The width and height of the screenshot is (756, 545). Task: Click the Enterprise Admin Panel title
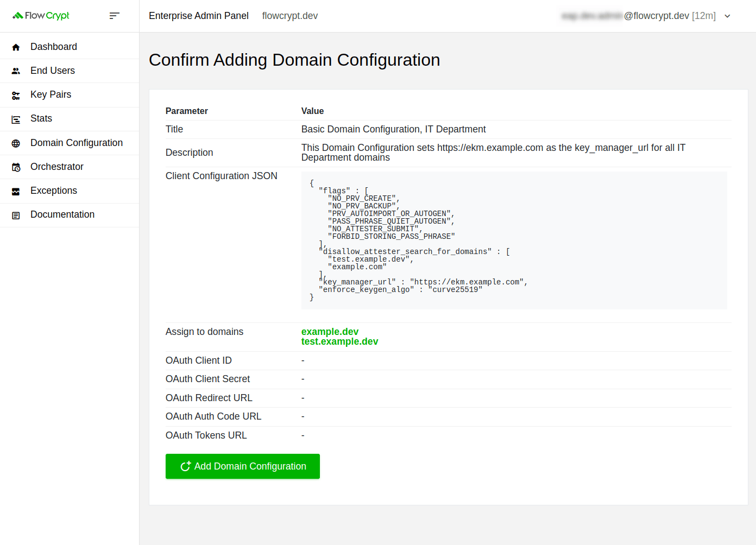click(199, 16)
